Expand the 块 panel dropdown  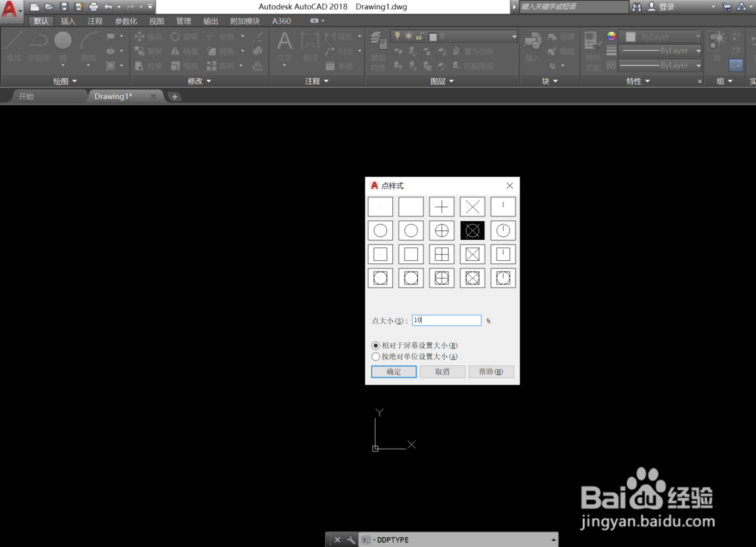pos(550,81)
